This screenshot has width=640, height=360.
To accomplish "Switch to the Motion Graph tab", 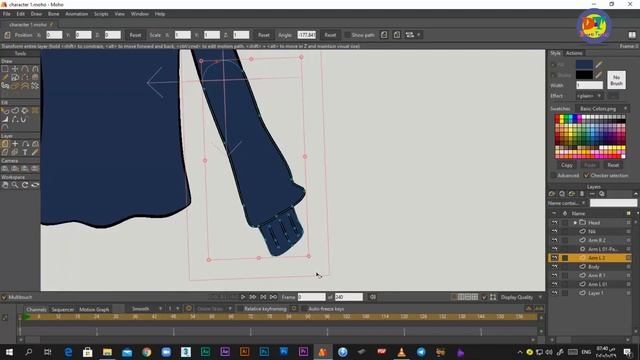I will click(x=94, y=309).
